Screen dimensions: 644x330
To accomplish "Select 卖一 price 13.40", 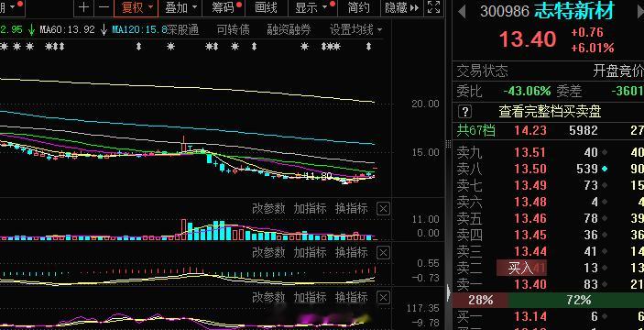I will tap(530, 284).
